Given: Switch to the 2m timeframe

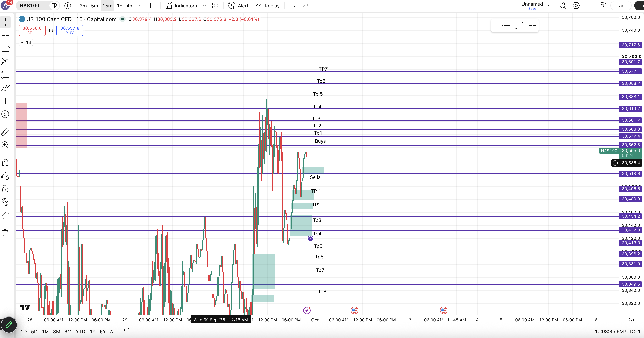Looking at the screenshot, I should pos(83,6).
